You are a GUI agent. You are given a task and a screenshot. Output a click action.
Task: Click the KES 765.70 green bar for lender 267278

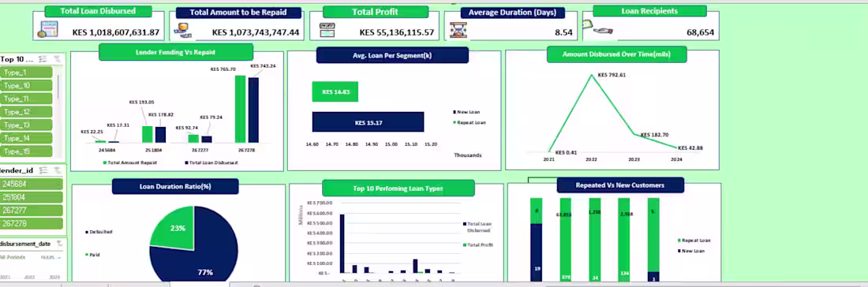(x=240, y=109)
